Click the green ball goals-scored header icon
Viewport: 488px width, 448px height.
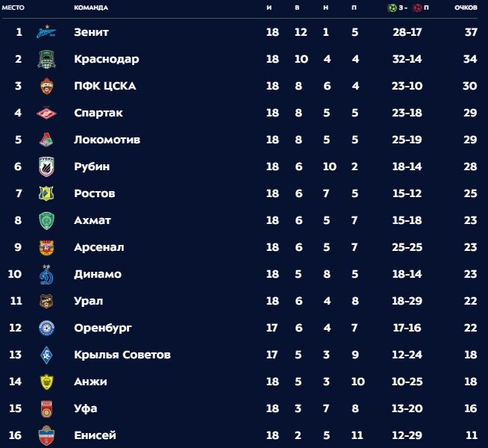pyautogui.click(x=392, y=7)
